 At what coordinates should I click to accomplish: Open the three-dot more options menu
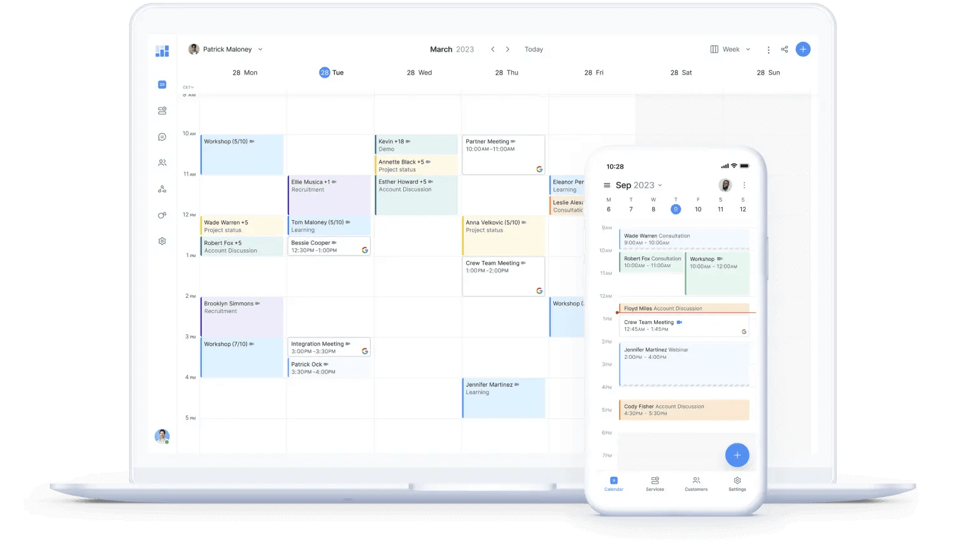click(x=769, y=50)
